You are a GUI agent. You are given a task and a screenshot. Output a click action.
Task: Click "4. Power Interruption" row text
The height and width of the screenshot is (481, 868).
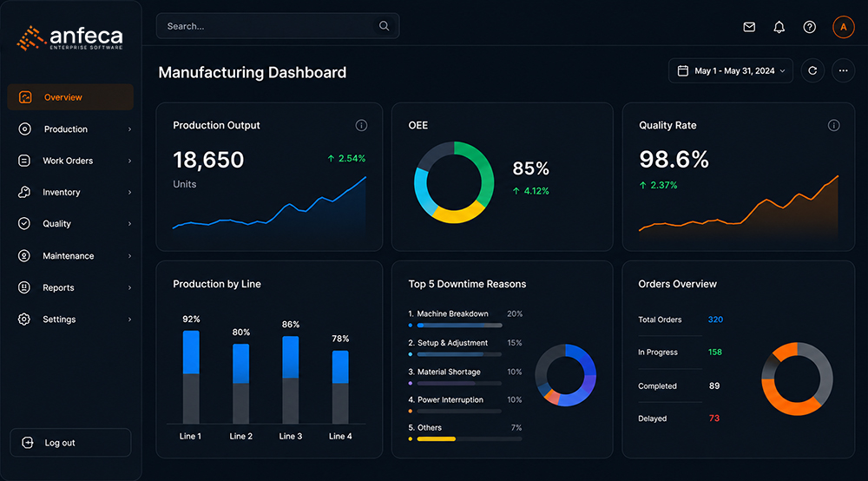pyautogui.click(x=445, y=399)
